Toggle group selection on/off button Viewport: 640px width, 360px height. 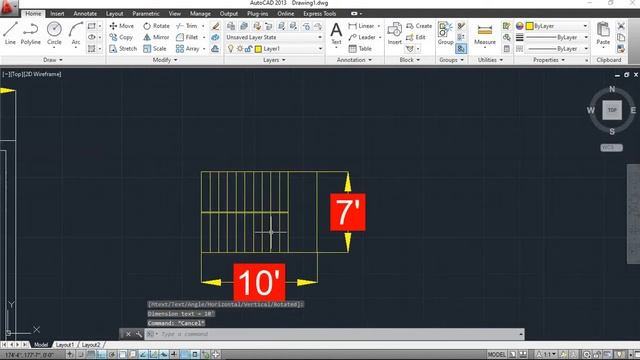pos(461,49)
